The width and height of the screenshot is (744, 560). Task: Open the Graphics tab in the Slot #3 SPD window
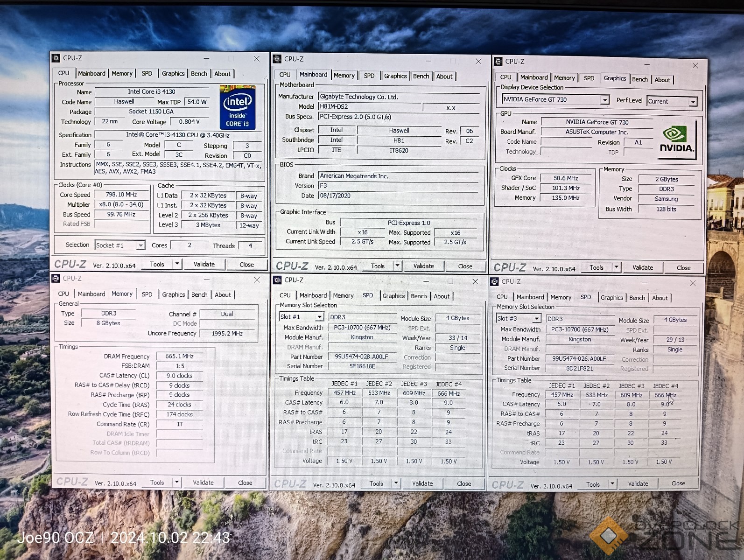click(x=612, y=298)
